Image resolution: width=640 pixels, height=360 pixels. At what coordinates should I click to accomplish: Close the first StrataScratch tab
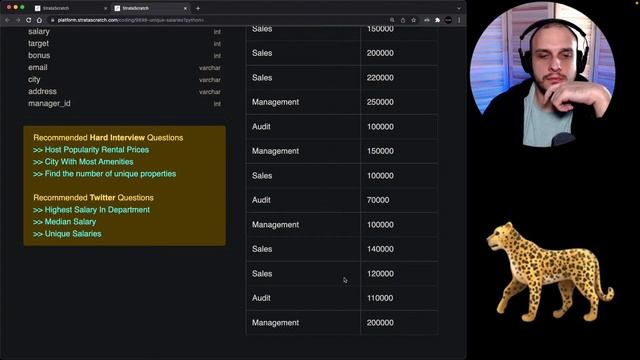click(x=105, y=8)
